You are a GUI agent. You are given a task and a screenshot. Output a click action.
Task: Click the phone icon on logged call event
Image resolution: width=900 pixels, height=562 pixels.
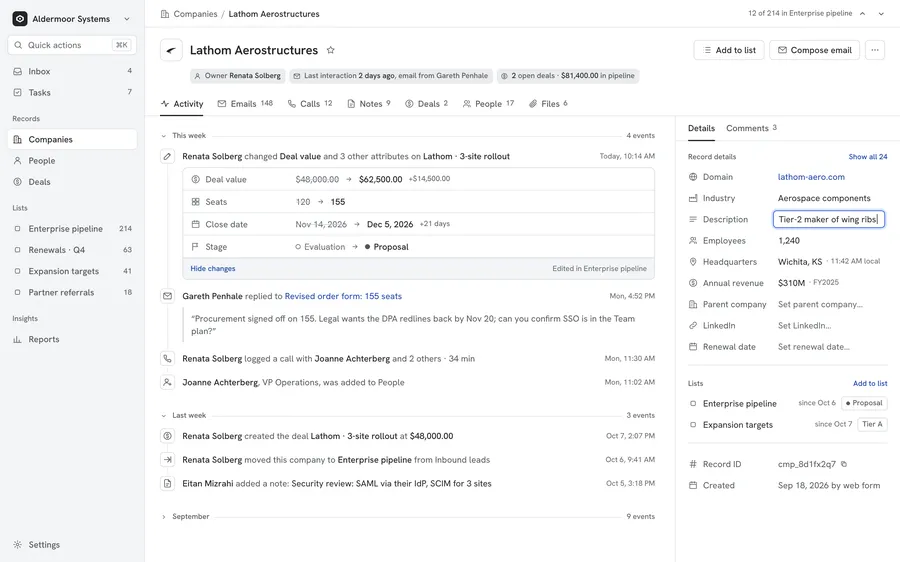[x=167, y=358]
